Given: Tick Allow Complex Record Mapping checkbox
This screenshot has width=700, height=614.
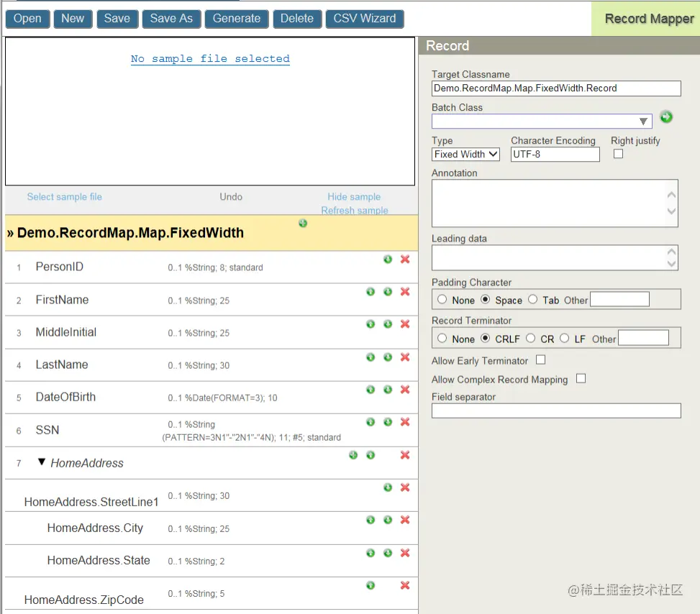Looking at the screenshot, I should 581,379.
